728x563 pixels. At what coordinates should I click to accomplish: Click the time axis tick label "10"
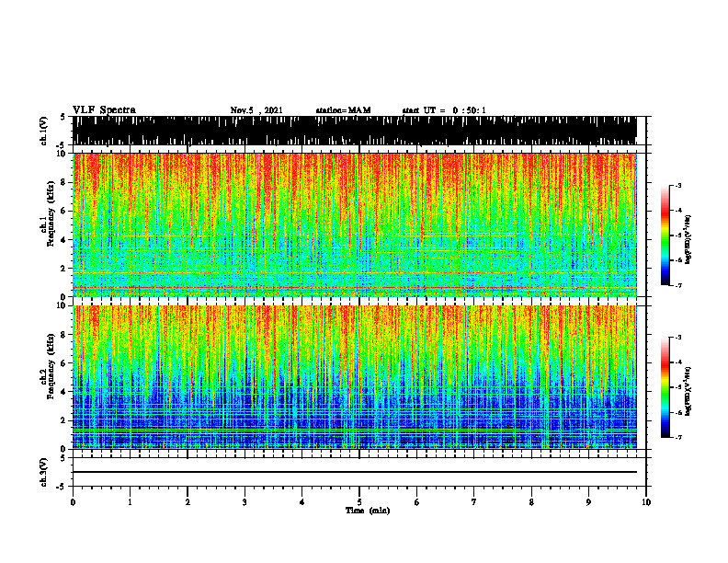646,502
